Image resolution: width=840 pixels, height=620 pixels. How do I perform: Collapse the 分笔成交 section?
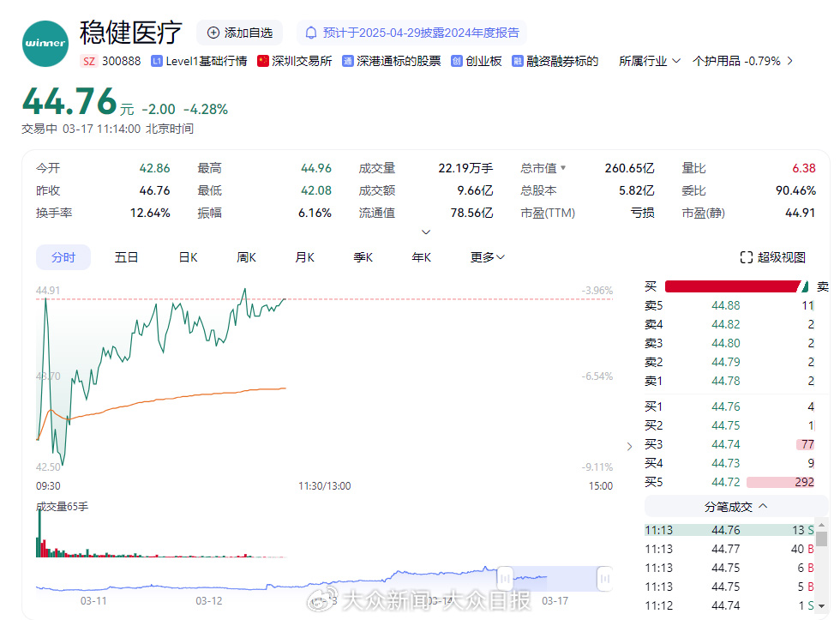(736, 507)
